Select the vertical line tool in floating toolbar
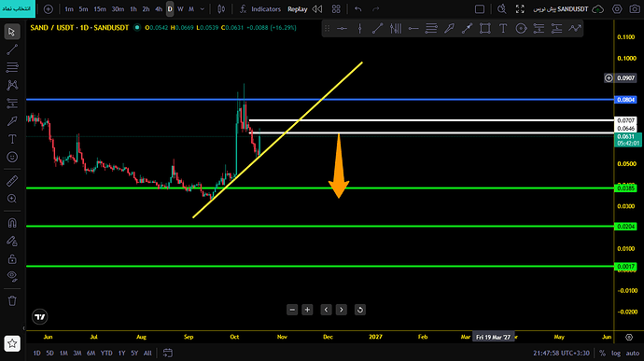Viewport: 644px width, 361px height. click(359, 28)
